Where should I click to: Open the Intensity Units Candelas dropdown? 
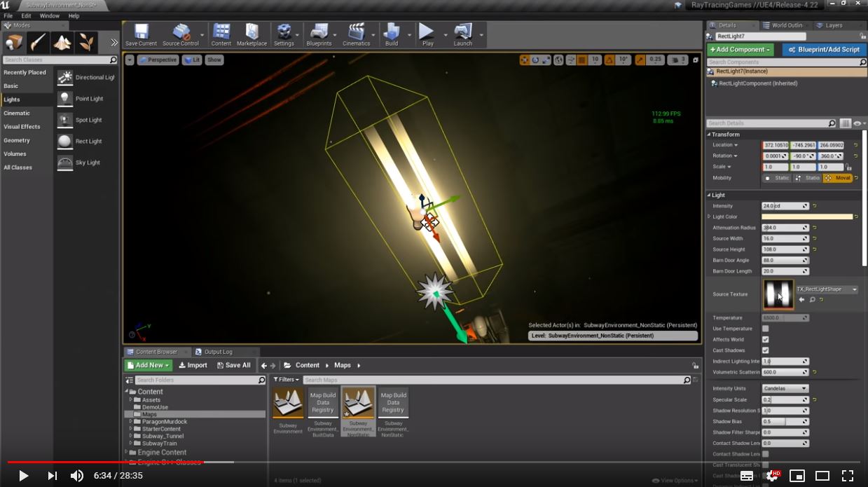tap(785, 388)
